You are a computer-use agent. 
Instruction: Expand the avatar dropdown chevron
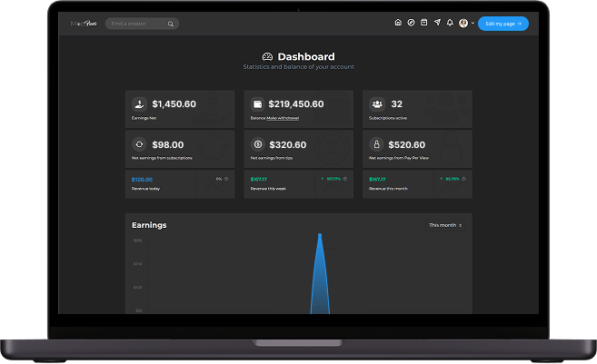click(473, 24)
